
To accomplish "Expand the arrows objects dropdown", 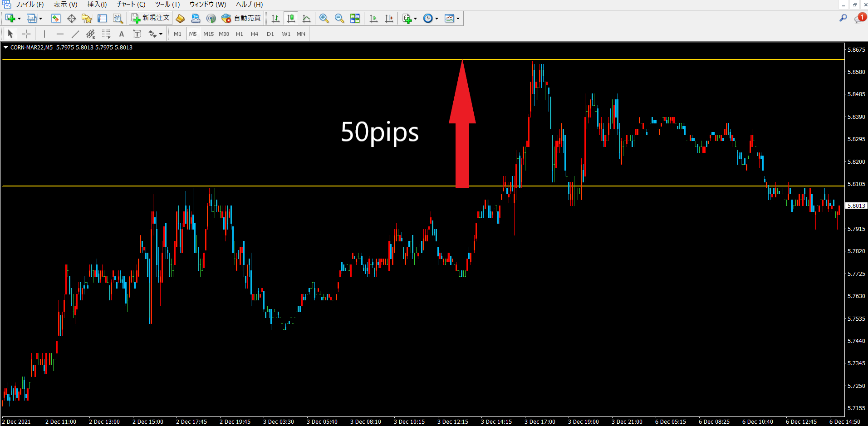I will pos(161,34).
